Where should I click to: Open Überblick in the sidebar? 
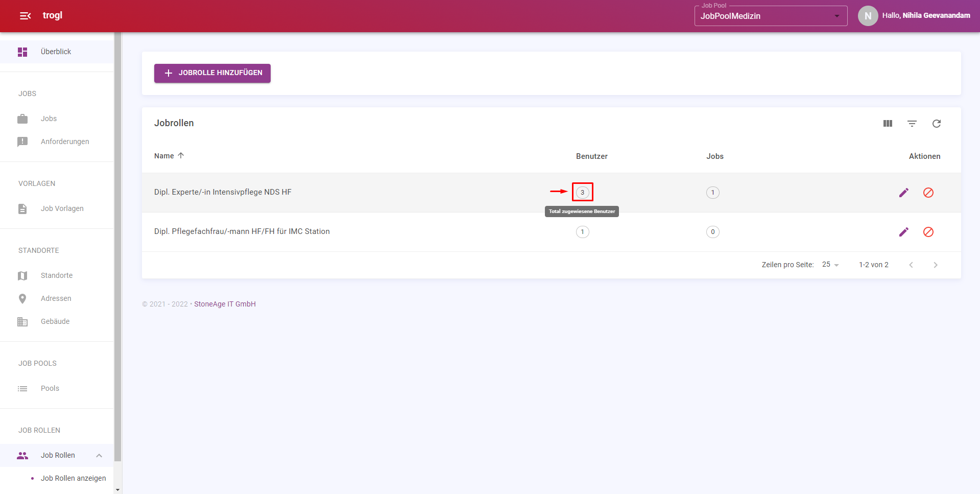click(x=57, y=52)
